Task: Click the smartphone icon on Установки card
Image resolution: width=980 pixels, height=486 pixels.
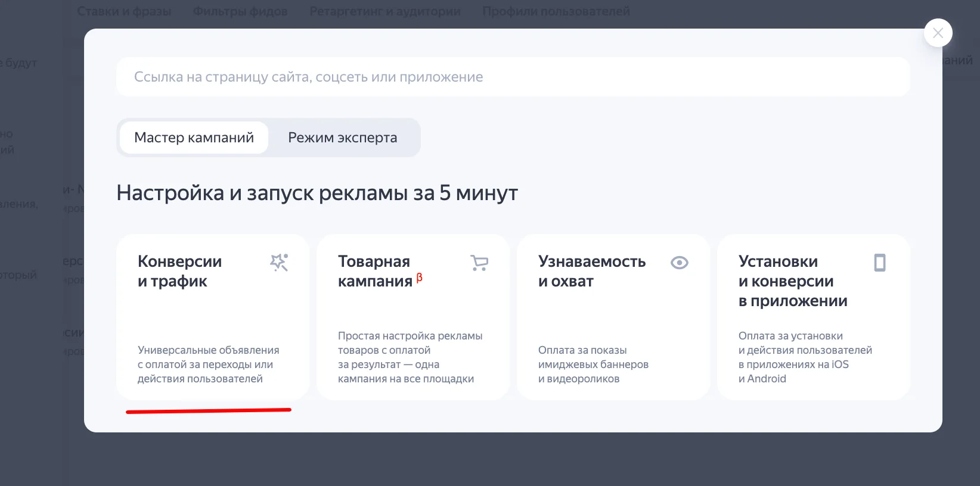Action: tap(880, 263)
